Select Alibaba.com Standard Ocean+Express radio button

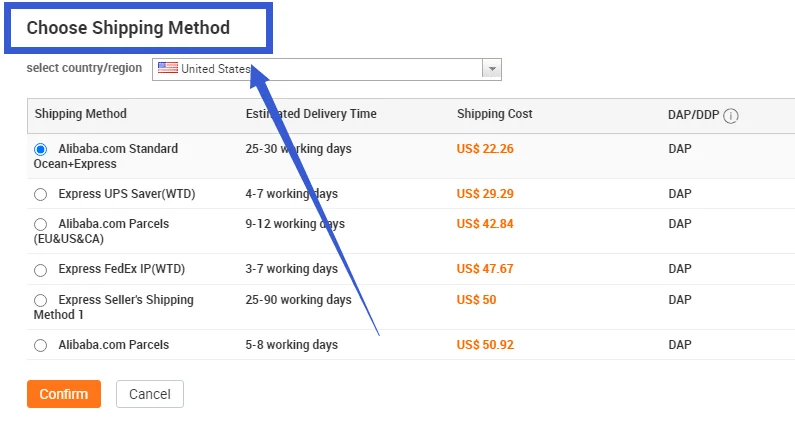(x=41, y=149)
